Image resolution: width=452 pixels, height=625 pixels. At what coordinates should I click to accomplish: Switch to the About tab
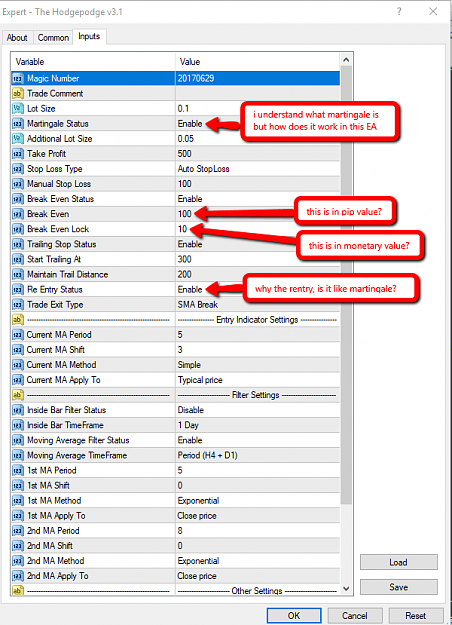(17, 37)
